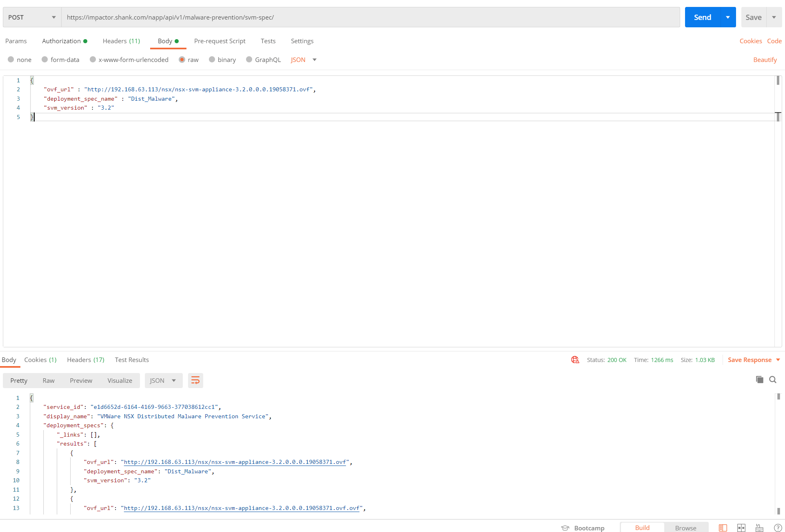Click the search response icon

coord(773,380)
